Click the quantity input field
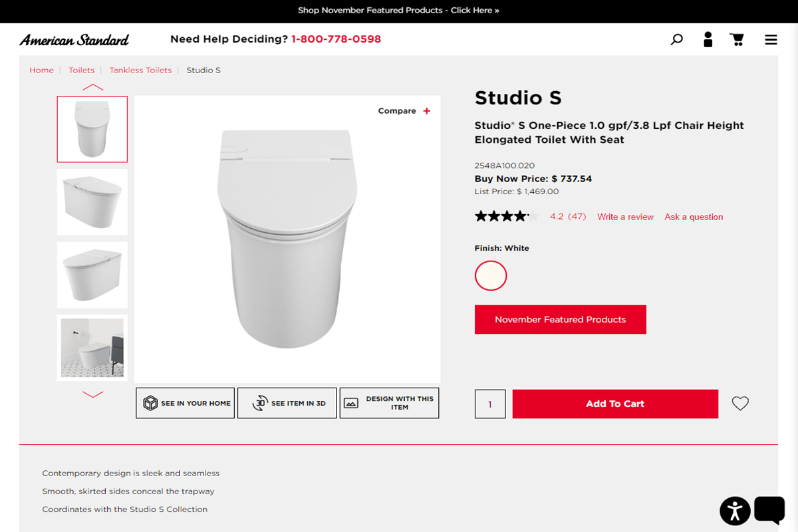798x532 pixels. (x=490, y=404)
